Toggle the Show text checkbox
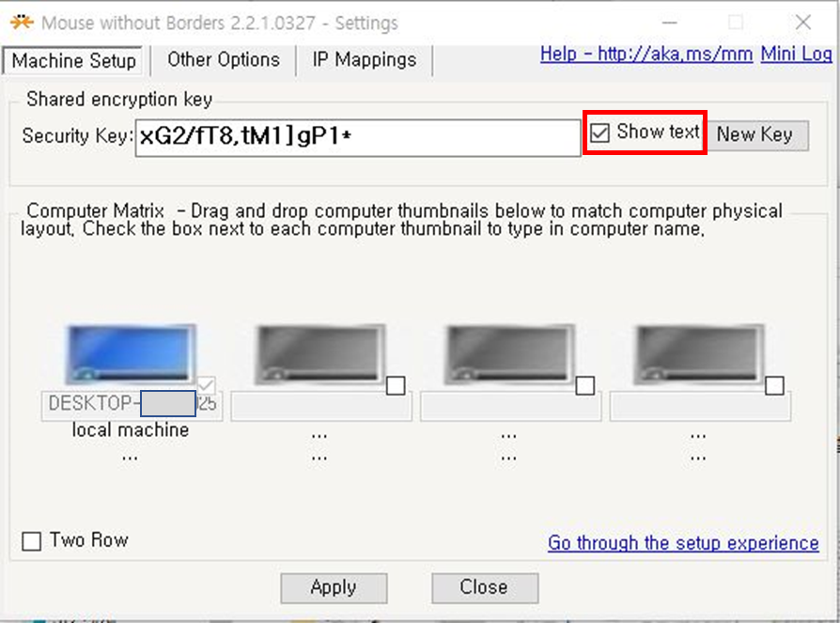This screenshot has height=623, width=840. (x=599, y=132)
